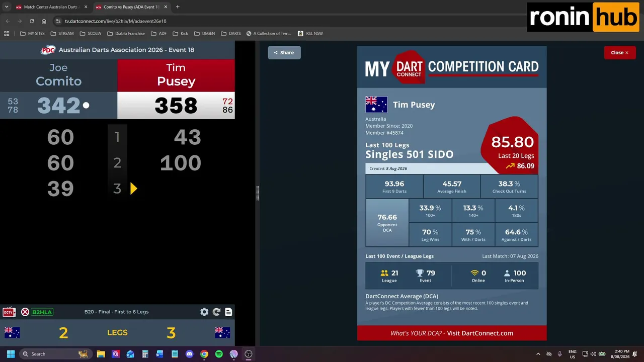Viewport: 644px width, 362px height.
Task: Click the 93.96 First 9 Darts cell
Action: (394, 187)
